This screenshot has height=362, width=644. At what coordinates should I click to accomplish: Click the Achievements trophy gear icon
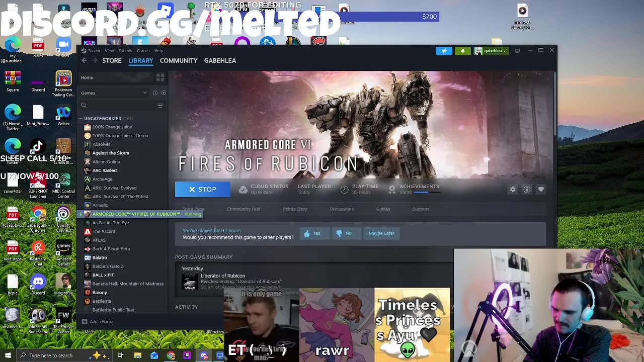coord(392,190)
